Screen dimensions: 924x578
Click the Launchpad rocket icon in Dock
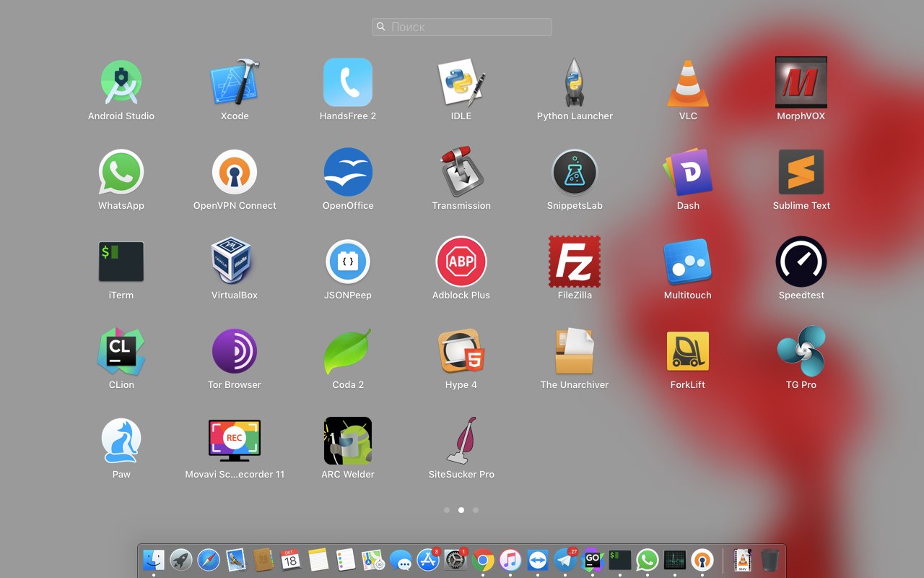pyautogui.click(x=181, y=560)
